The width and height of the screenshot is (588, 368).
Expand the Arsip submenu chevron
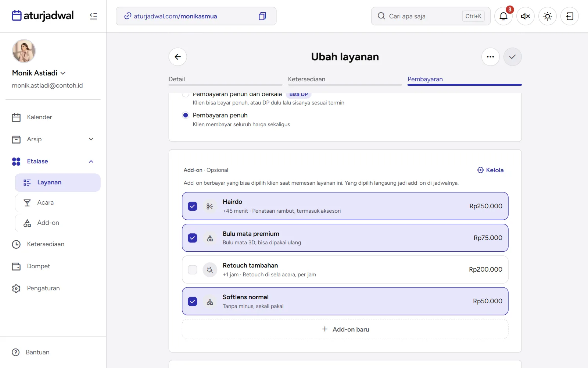(91, 139)
